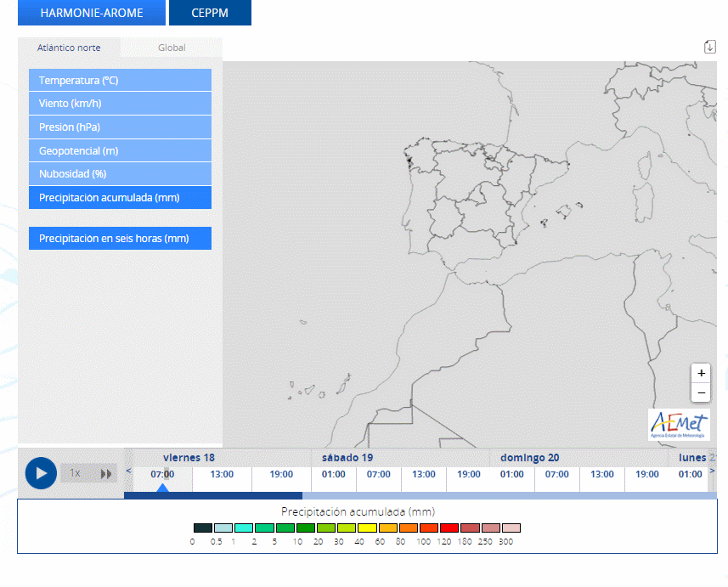This screenshot has height=587, width=728.
Task: Jump to sábado 19 at 13:00
Action: 423,474
